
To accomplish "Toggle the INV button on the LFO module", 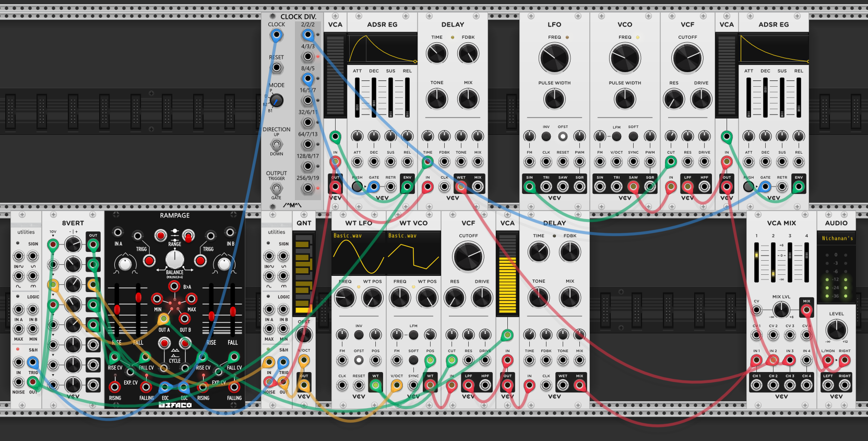I will coord(546,136).
